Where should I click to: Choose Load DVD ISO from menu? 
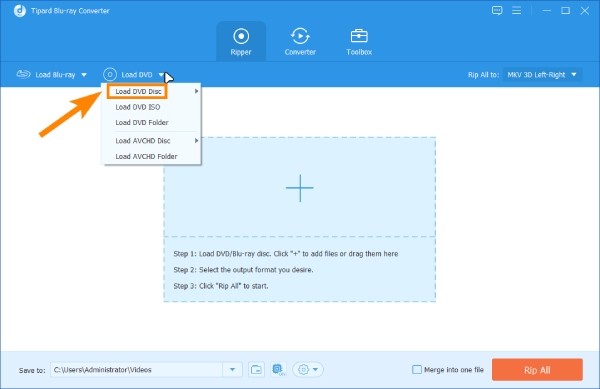151,107
